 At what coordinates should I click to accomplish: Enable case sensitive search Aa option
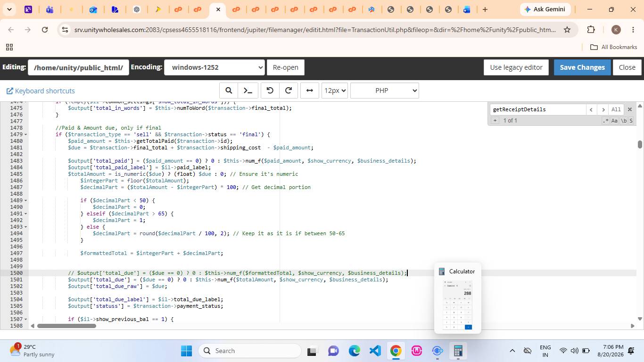point(614,121)
